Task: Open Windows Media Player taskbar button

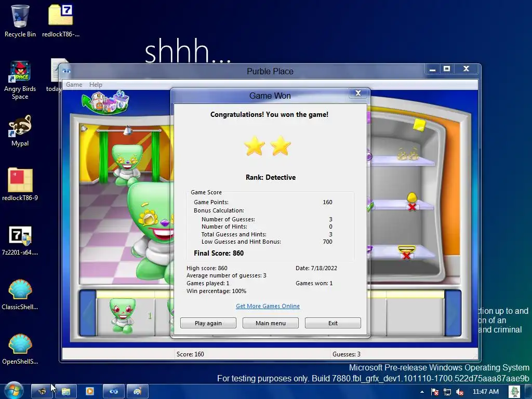Action: point(89,391)
